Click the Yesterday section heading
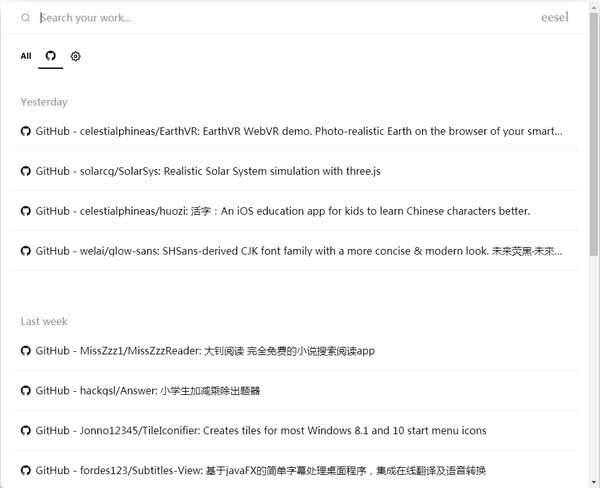 coord(44,102)
